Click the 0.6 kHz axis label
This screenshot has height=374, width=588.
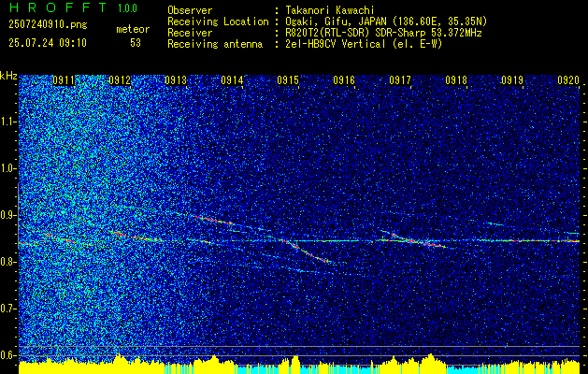[8, 355]
